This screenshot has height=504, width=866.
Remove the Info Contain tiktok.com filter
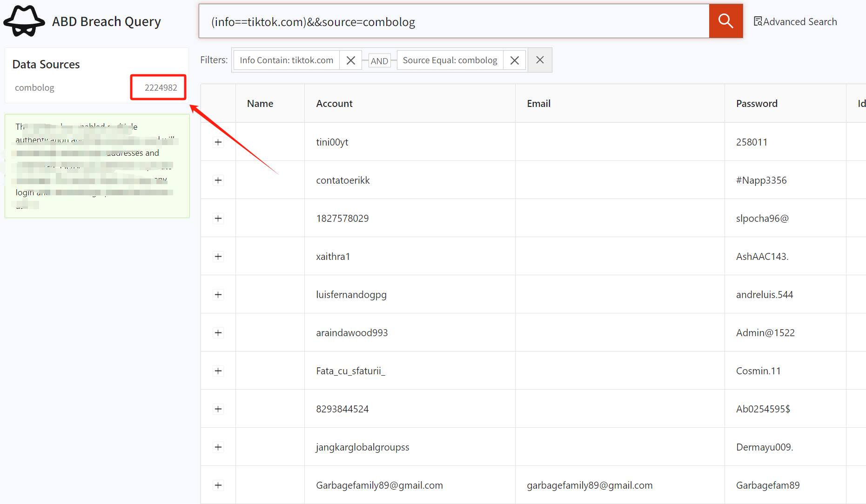351,60
